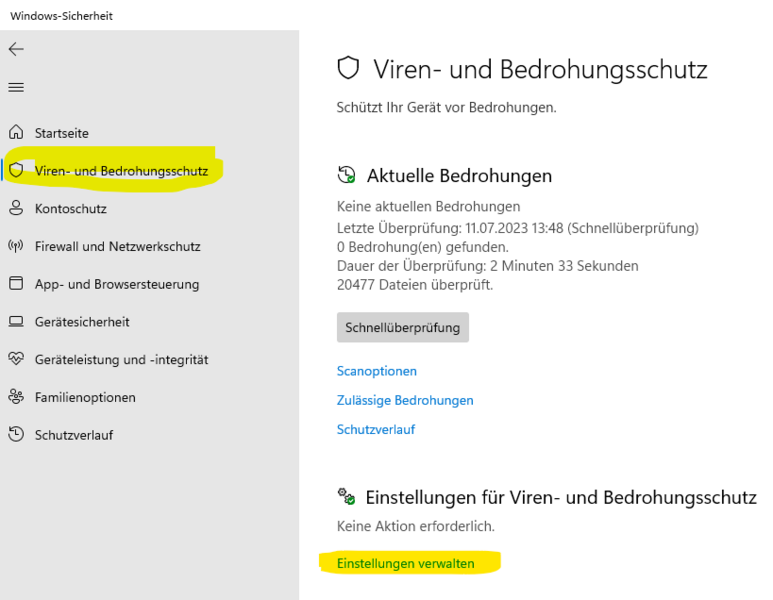Open the hamburger navigation menu

[16, 87]
